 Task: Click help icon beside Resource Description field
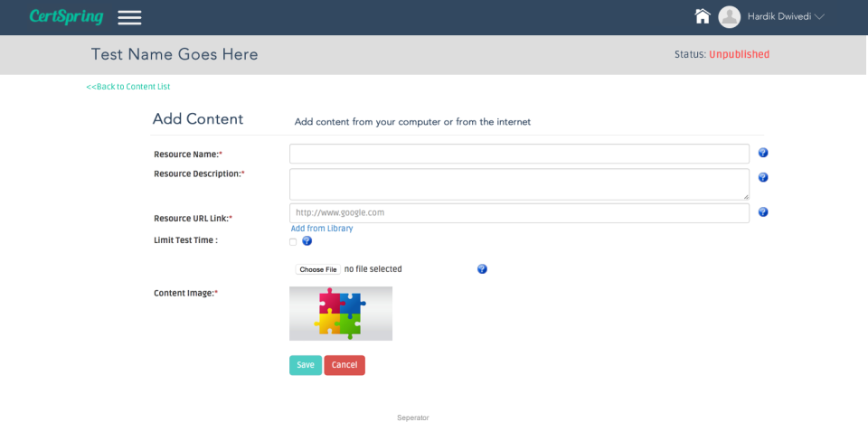pos(763,177)
